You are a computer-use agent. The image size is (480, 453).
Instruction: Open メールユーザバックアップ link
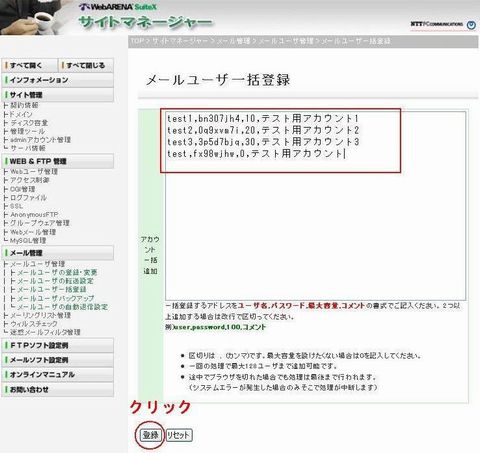coord(55,298)
